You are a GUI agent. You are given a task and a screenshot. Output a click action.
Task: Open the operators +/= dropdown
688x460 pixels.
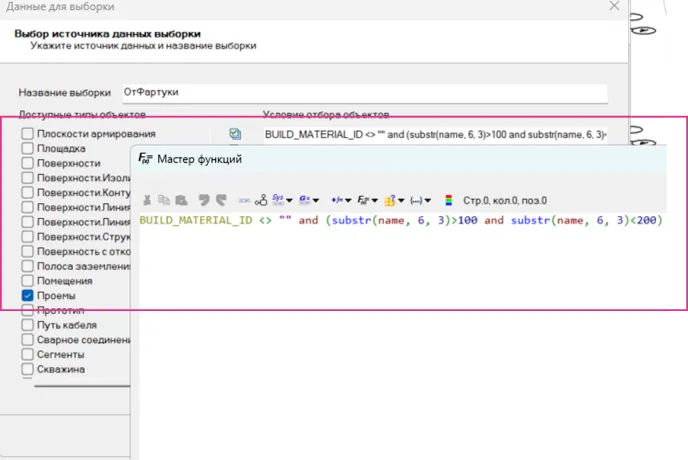click(338, 200)
